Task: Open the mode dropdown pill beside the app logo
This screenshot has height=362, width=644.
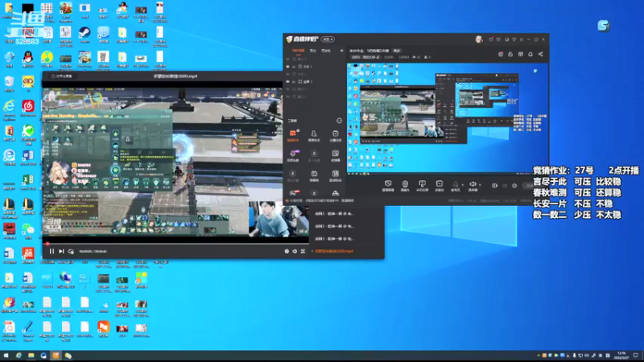Action: (328, 39)
